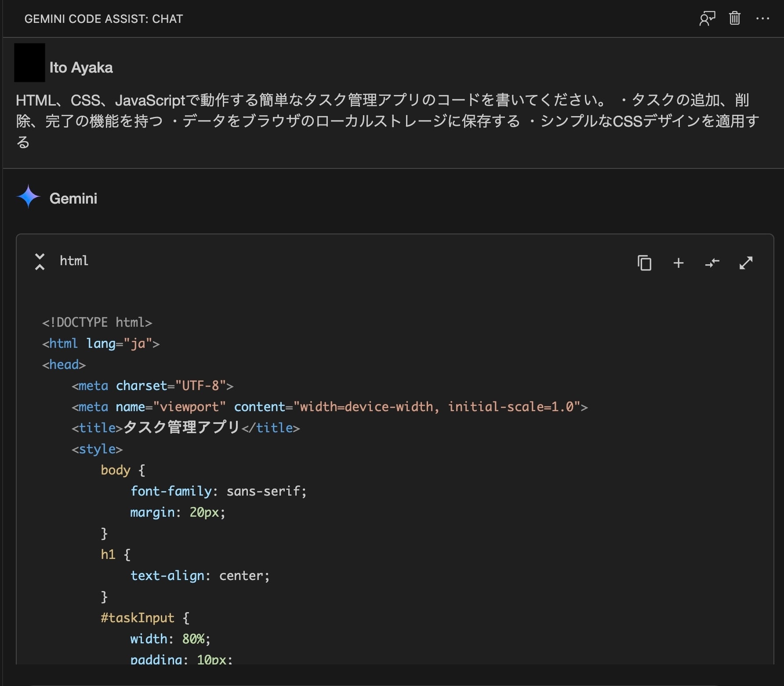Collapse the html code block

point(40,261)
